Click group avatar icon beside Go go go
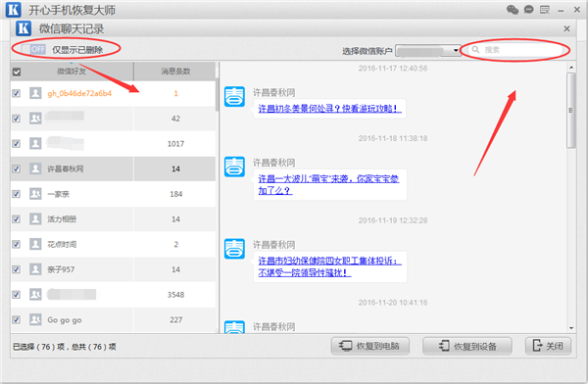588x384 pixels. [35, 319]
